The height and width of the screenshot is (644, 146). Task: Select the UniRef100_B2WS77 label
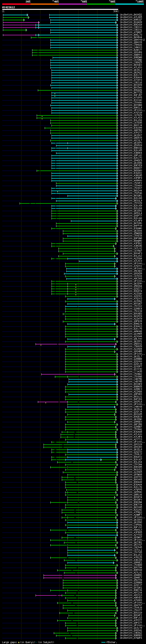pos(131,50)
